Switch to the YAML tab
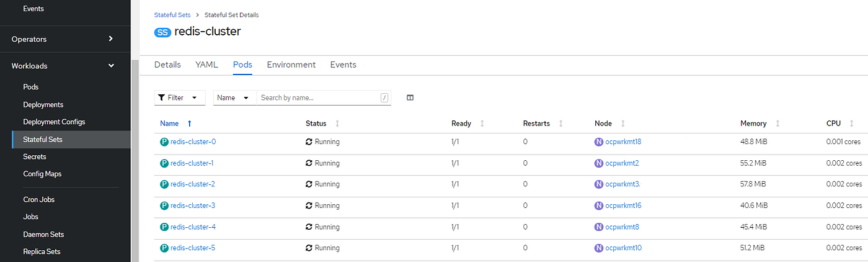This screenshot has width=868, height=262. point(207,65)
